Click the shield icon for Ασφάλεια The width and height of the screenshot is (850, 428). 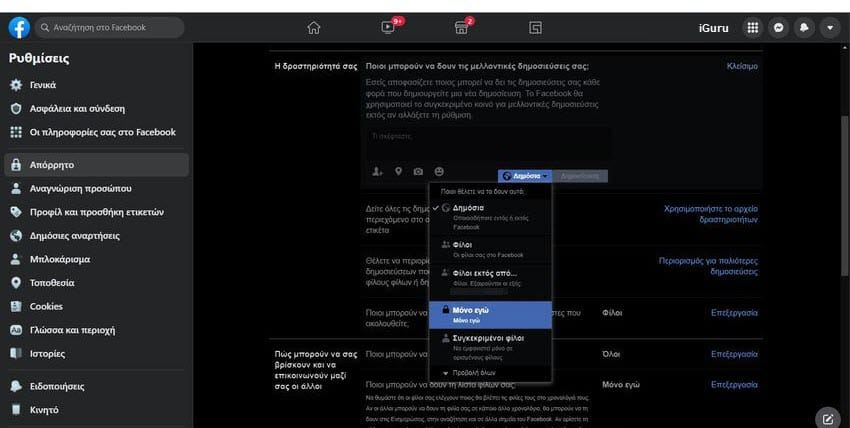(16, 108)
